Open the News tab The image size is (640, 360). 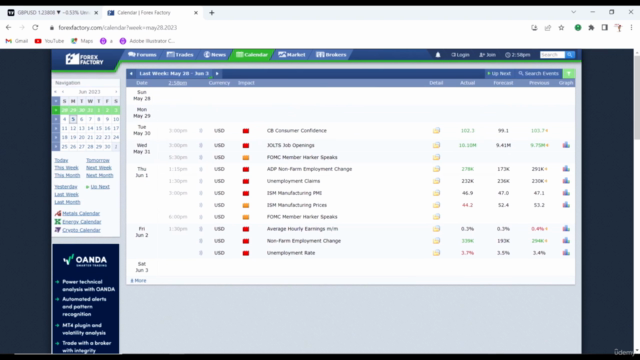(x=215, y=55)
